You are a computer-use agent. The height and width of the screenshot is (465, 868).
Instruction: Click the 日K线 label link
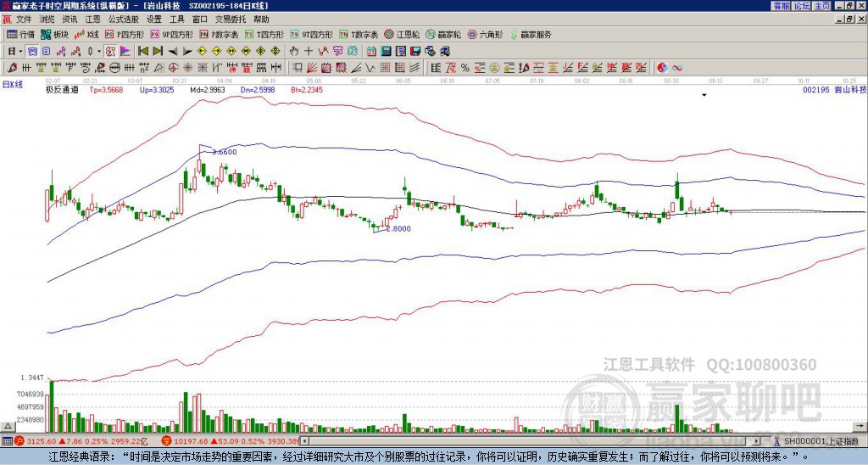pos(13,85)
